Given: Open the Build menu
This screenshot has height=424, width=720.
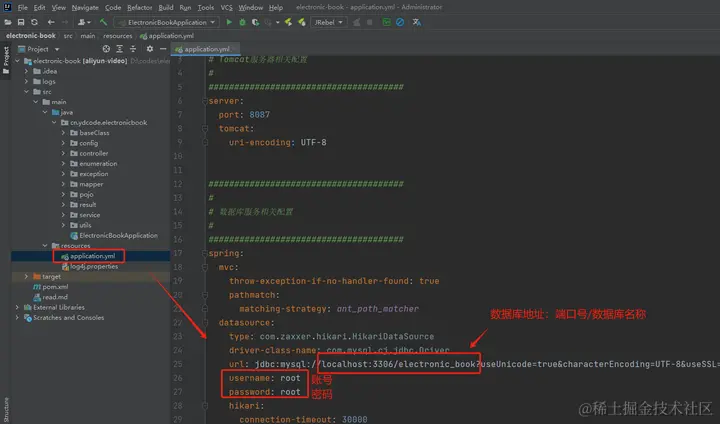Looking at the screenshot, I should click(166, 7).
